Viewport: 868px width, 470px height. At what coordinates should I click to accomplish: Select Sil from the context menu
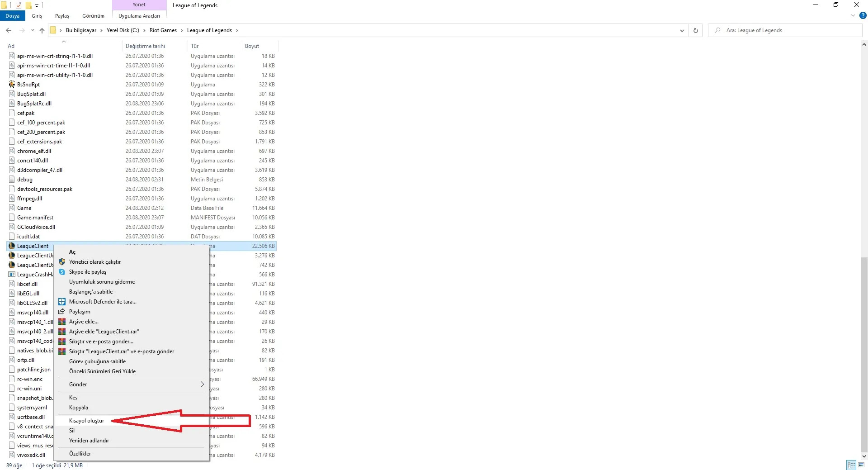click(72, 431)
